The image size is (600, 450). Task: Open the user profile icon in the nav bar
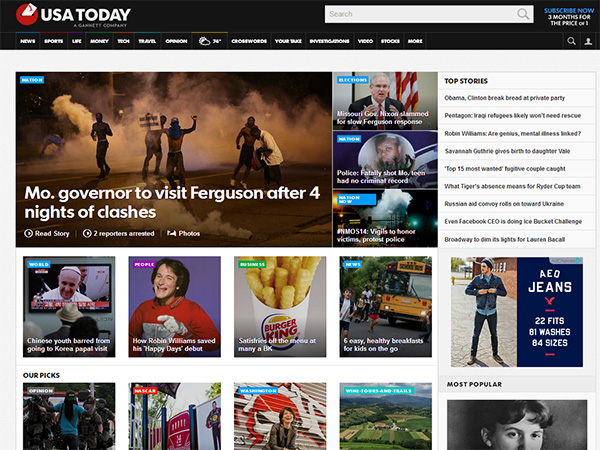click(x=587, y=41)
